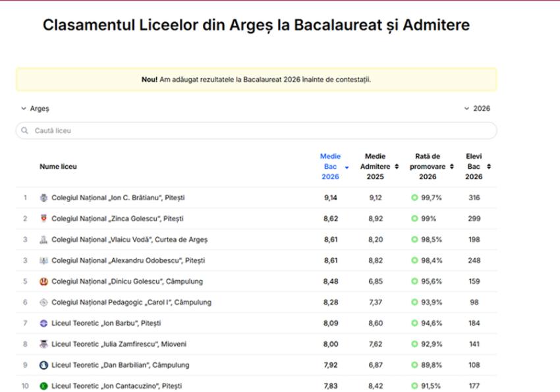
Task: Open Colegiul Național Vlaicu Vodă, Curtea de Argeș
Action: pyautogui.click(x=129, y=240)
